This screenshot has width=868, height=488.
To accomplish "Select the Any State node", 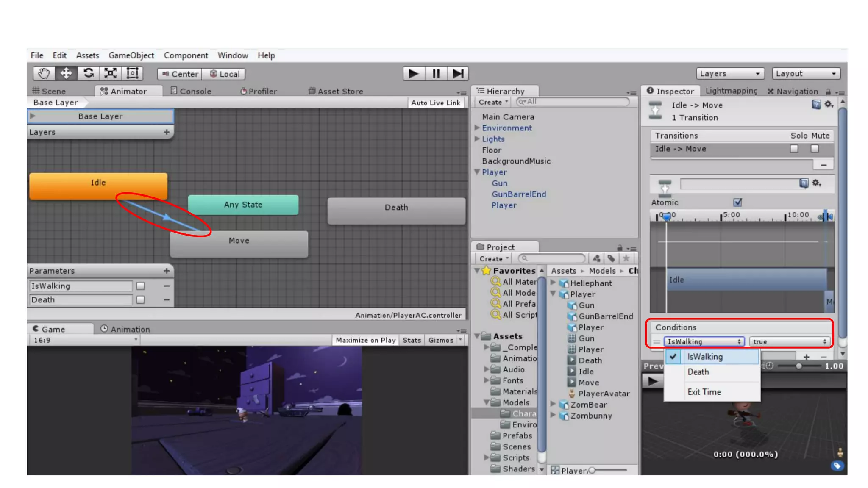I will (x=243, y=205).
